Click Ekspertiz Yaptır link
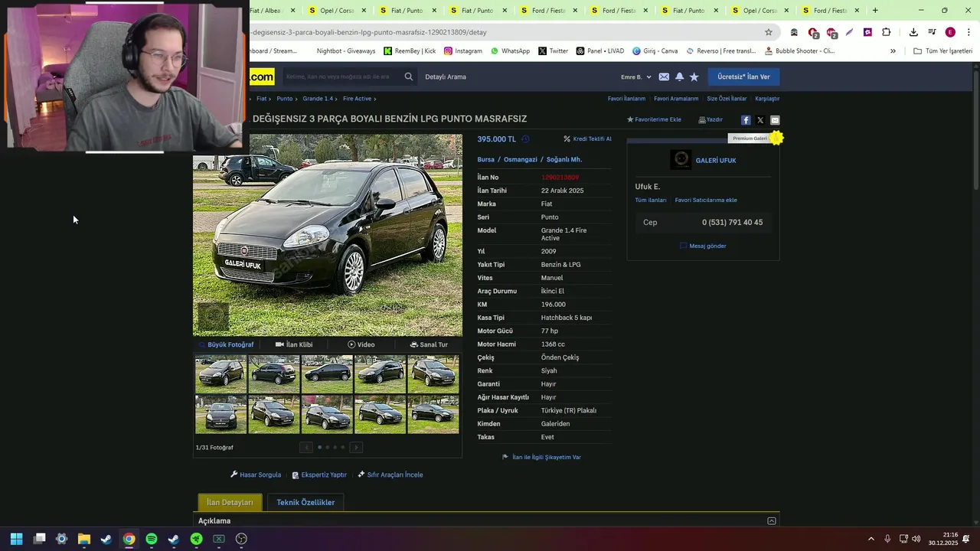 319,474
